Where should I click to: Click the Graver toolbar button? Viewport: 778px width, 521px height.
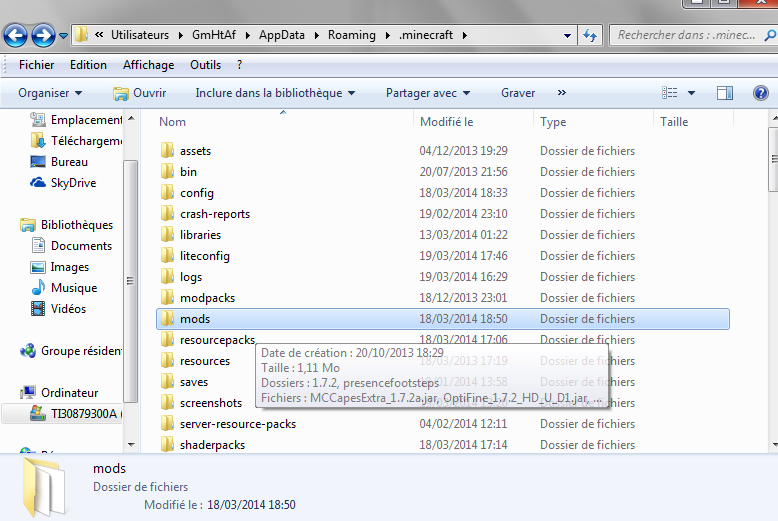(518, 93)
